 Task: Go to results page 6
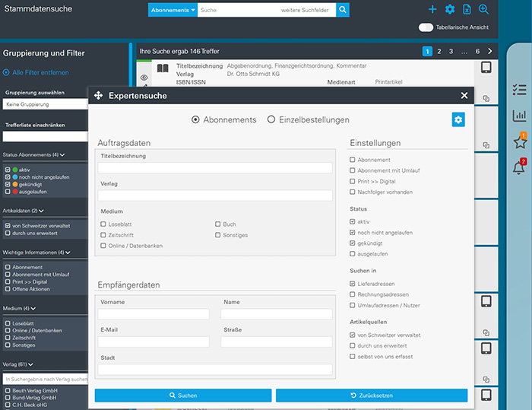pos(477,51)
